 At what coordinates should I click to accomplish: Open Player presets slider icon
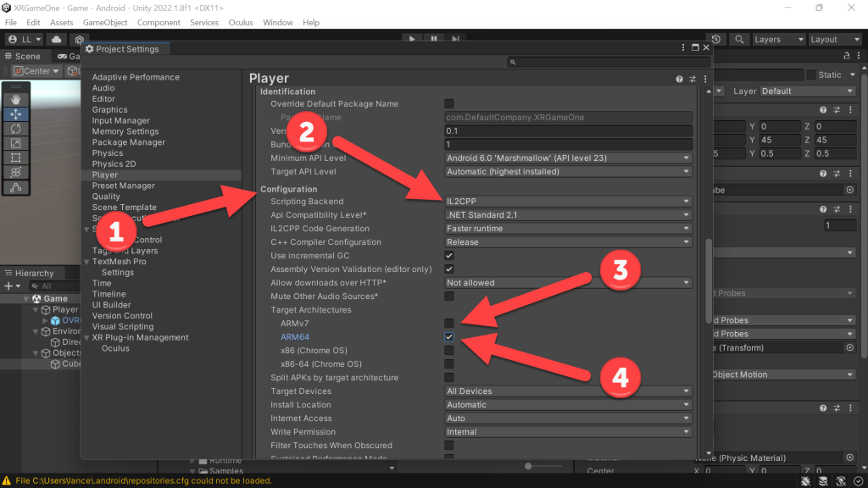[x=693, y=79]
